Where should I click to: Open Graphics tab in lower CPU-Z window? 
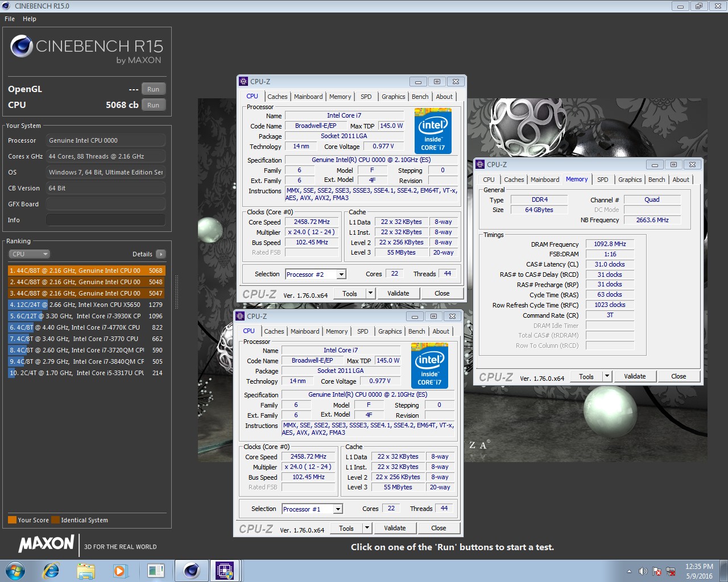[x=390, y=331]
